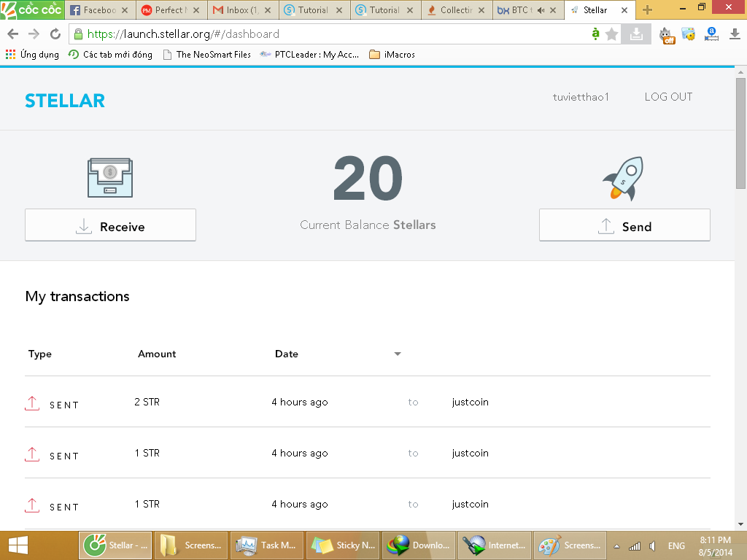Viewport: 747px width, 560px height.
Task: Open the iMacros bookmark folder
Action: pyautogui.click(x=392, y=54)
